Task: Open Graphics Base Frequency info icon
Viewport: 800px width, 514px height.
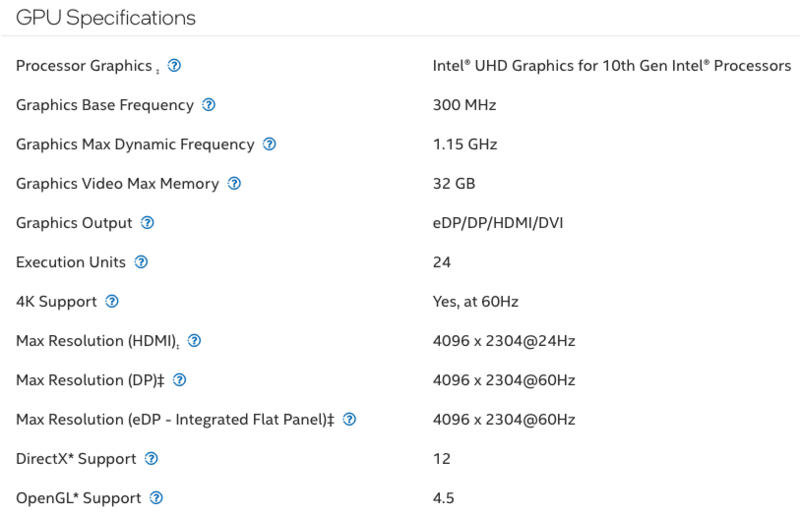Action: (x=209, y=105)
